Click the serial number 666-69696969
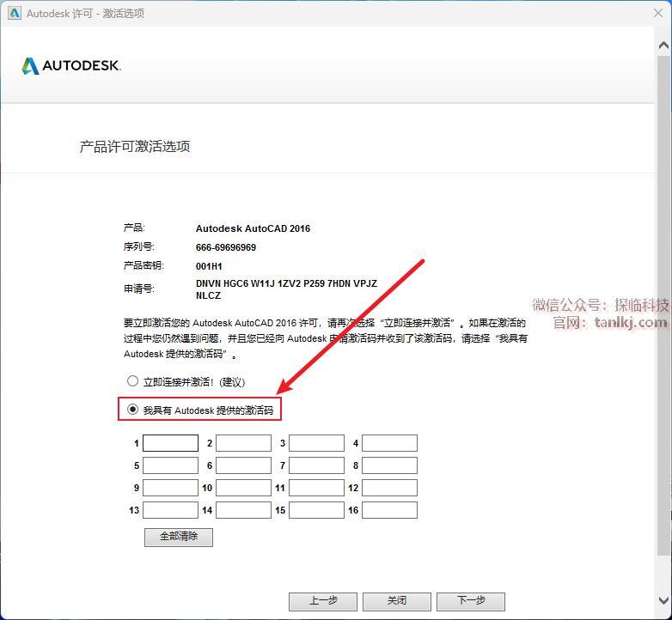The image size is (672, 620). click(x=226, y=247)
